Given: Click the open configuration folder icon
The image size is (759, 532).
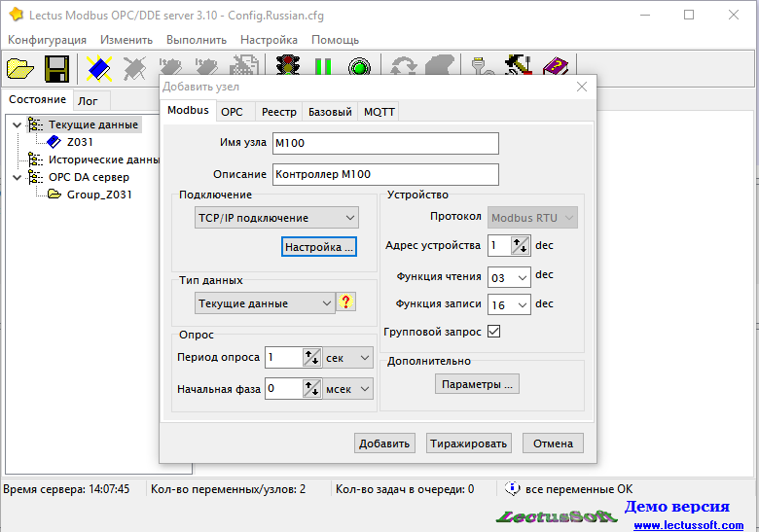Looking at the screenshot, I should click(20, 68).
